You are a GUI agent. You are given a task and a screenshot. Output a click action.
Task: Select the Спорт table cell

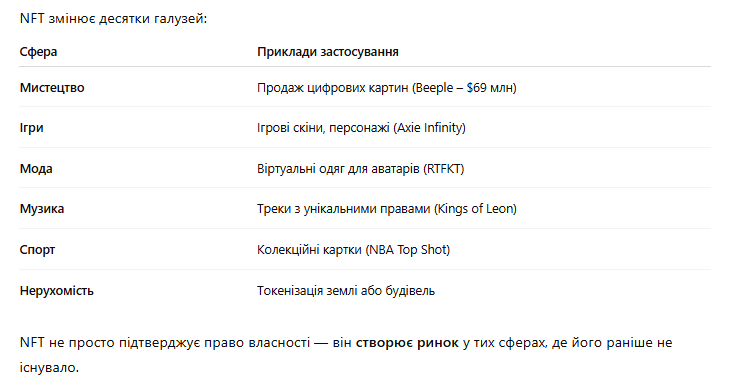[37, 250]
